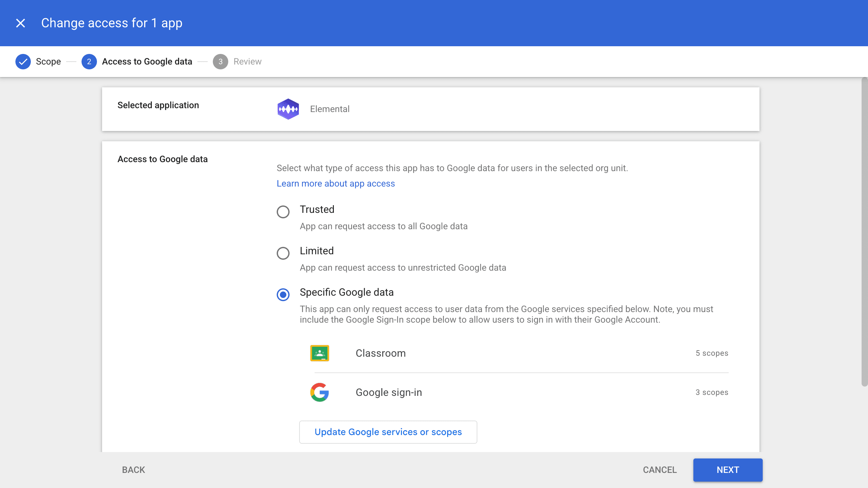Click the completed Scope checkmark step icon

[x=23, y=62]
